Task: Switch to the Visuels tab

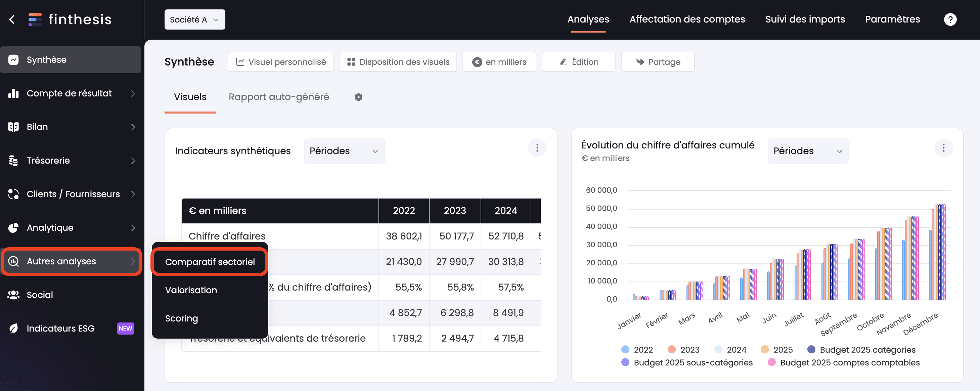Action: coord(190,97)
